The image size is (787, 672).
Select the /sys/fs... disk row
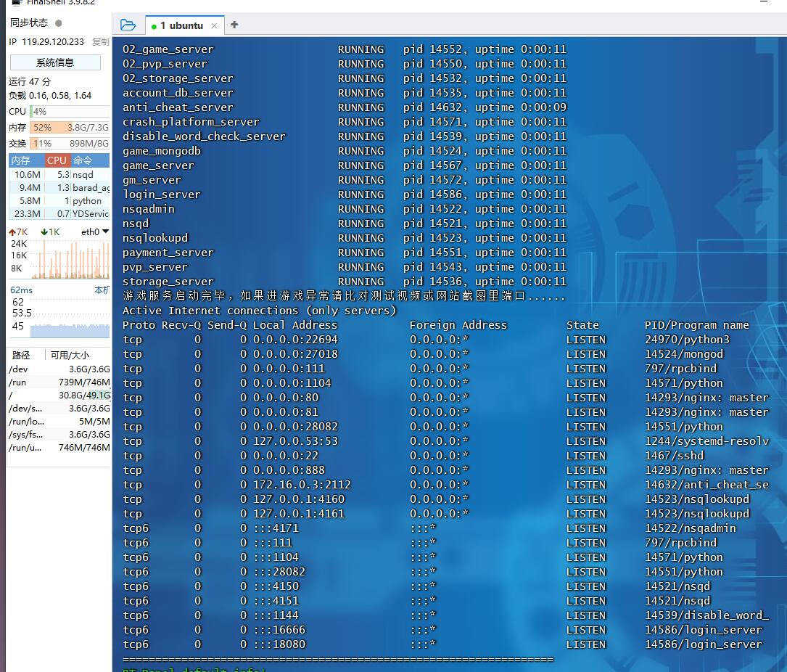[x=59, y=435]
